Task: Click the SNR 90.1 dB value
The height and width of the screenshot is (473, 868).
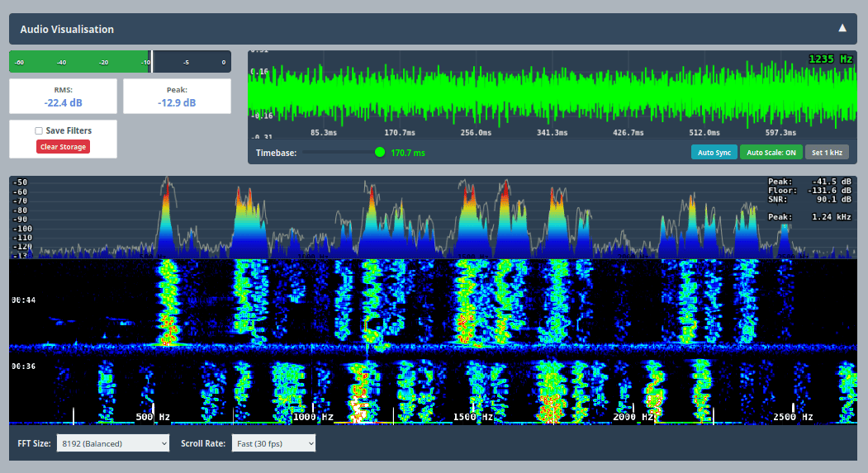Action: coord(833,199)
